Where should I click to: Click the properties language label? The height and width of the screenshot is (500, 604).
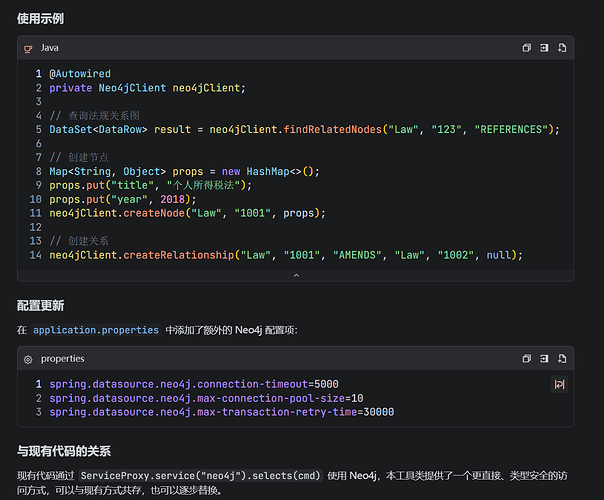(62, 359)
